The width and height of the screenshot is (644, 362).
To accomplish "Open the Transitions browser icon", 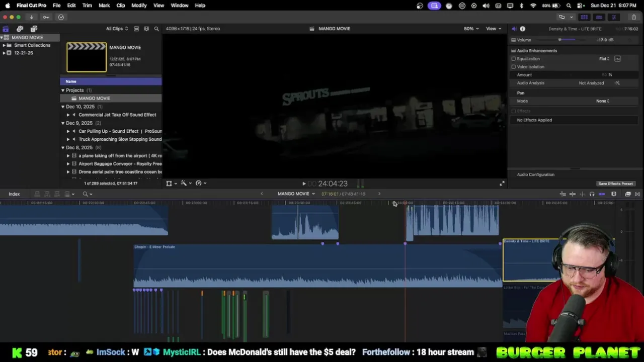I will tap(637, 194).
